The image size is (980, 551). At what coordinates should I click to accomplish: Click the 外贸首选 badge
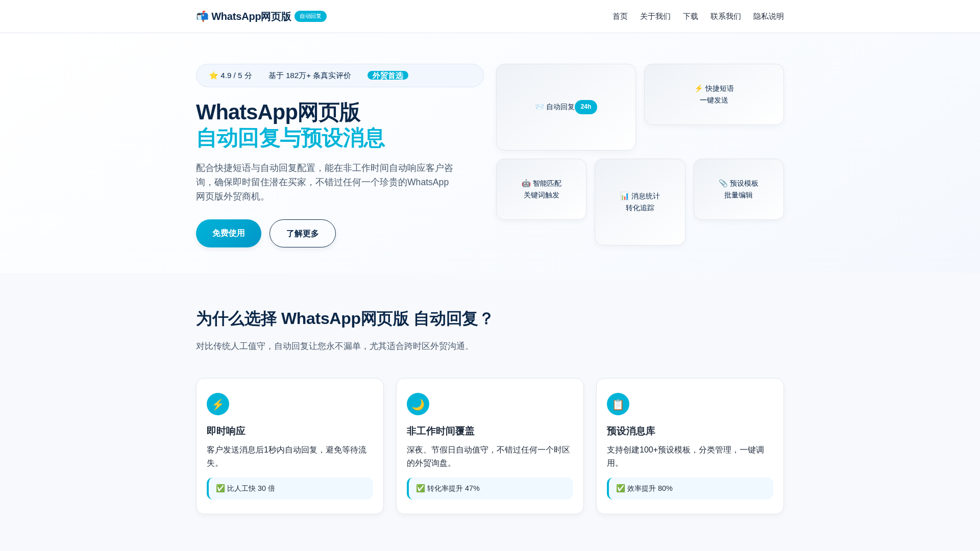coord(388,76)
